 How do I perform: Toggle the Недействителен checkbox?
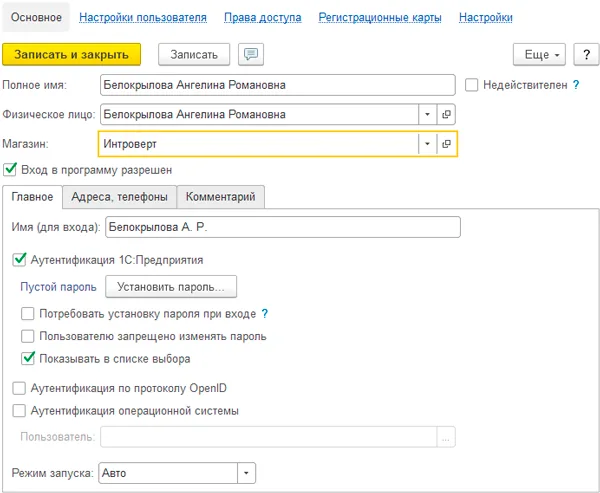click(472, 86)
